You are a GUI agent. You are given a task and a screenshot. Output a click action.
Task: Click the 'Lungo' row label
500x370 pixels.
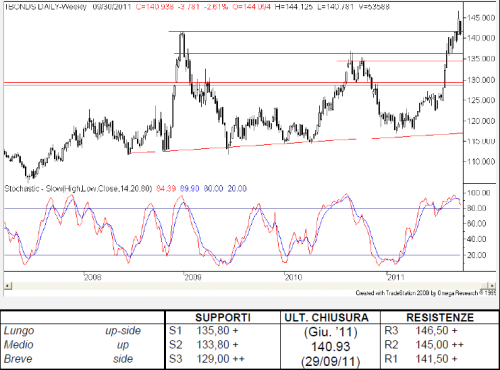click(19, 331)
